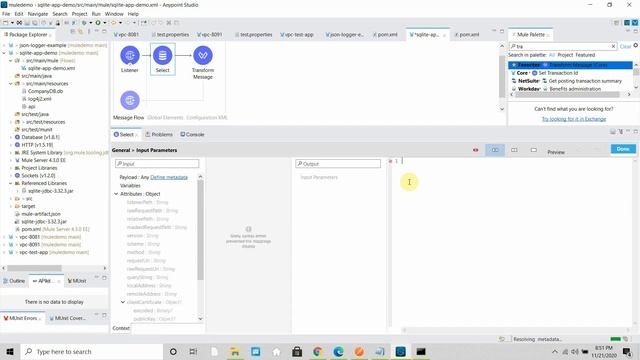The image size is (640, 360).
Task: Click the Input search field
Action: coord(157,164)
